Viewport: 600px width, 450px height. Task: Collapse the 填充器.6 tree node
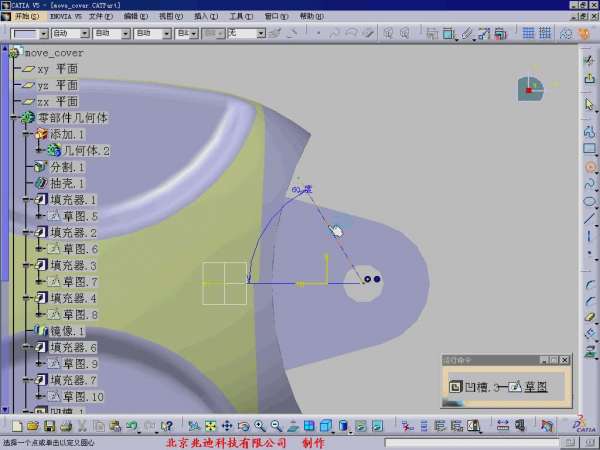pos(26,347)
